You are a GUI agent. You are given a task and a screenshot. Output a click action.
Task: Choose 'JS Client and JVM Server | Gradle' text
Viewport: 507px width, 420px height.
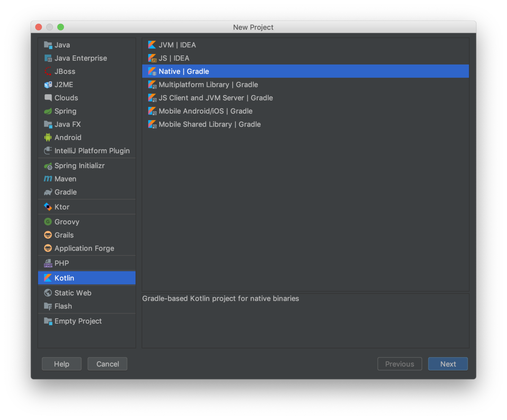click(216, 98)
